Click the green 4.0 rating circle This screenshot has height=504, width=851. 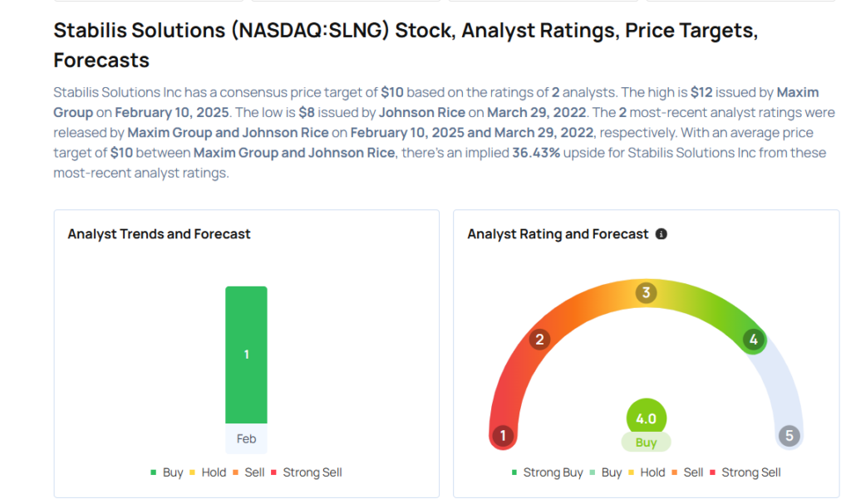[646, 418]
